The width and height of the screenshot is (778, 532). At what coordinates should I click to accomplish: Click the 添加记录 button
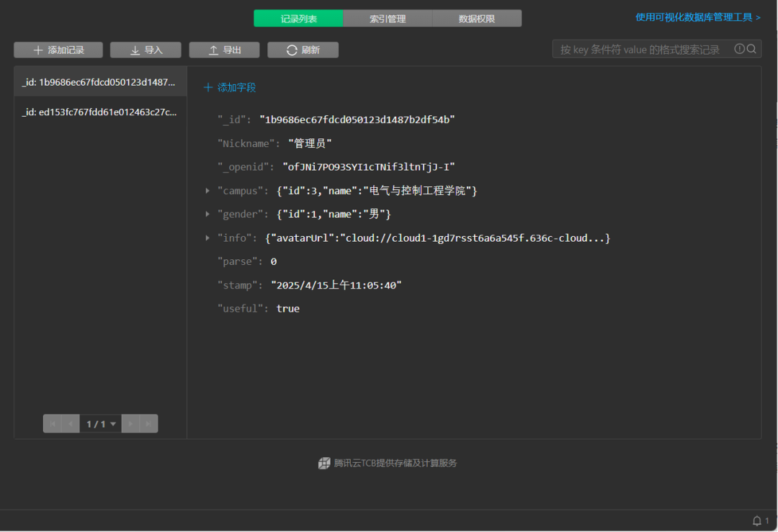58,50
